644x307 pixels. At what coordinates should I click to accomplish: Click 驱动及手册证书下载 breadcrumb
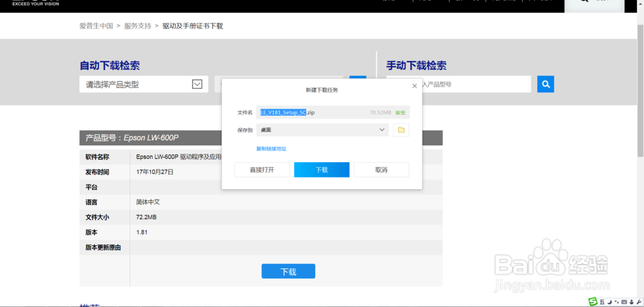click(x=193, y=26)
